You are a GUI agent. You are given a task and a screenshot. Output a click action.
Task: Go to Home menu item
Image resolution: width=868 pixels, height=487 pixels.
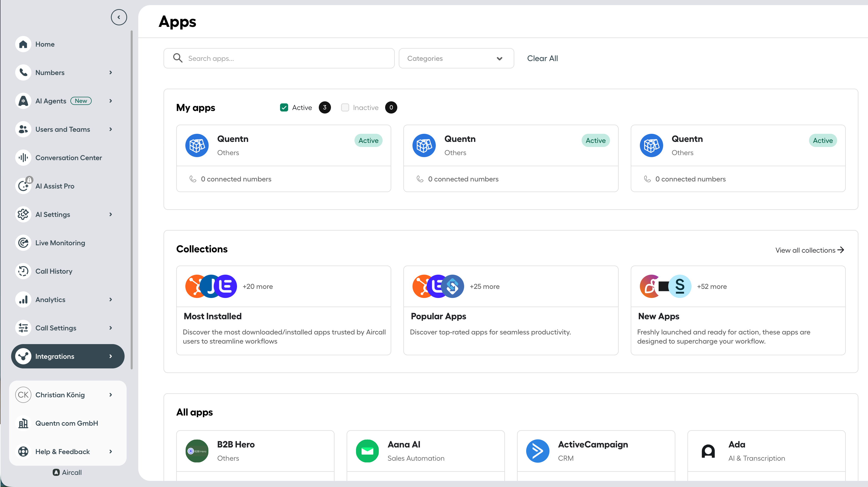tap(67, 44)
